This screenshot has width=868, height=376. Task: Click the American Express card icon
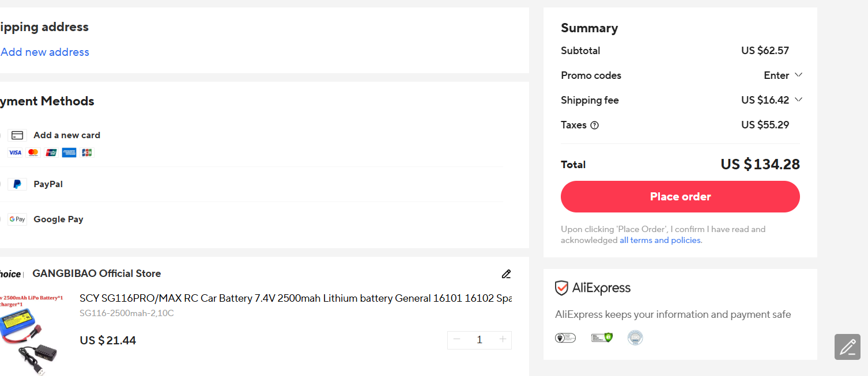pos(69,153)
